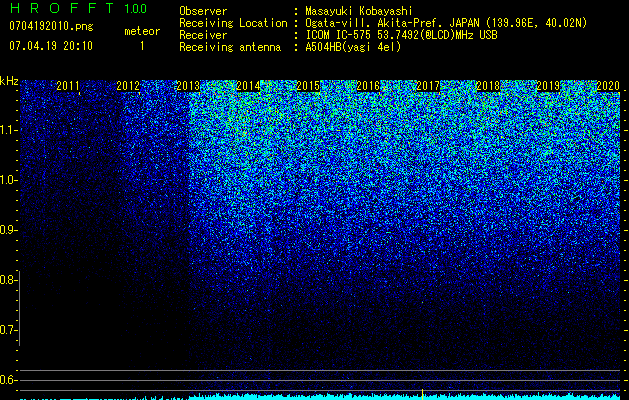Click the 'Receiving antenna' field label

pyautogui.click(x=230, y=47)
